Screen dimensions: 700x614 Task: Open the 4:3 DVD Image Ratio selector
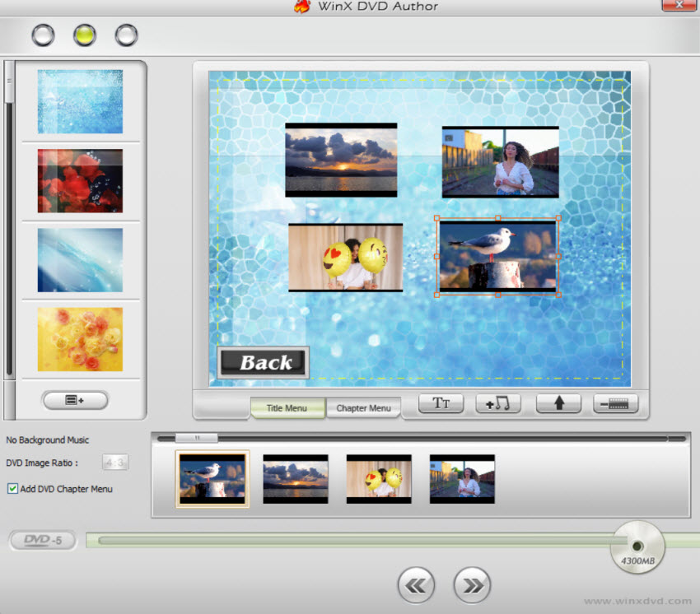(x=114, y=462)
